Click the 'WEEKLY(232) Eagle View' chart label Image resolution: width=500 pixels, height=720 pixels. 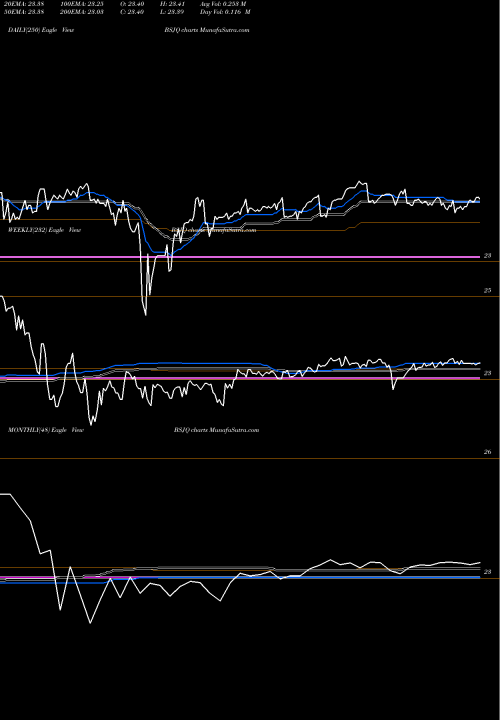point(45,230)
